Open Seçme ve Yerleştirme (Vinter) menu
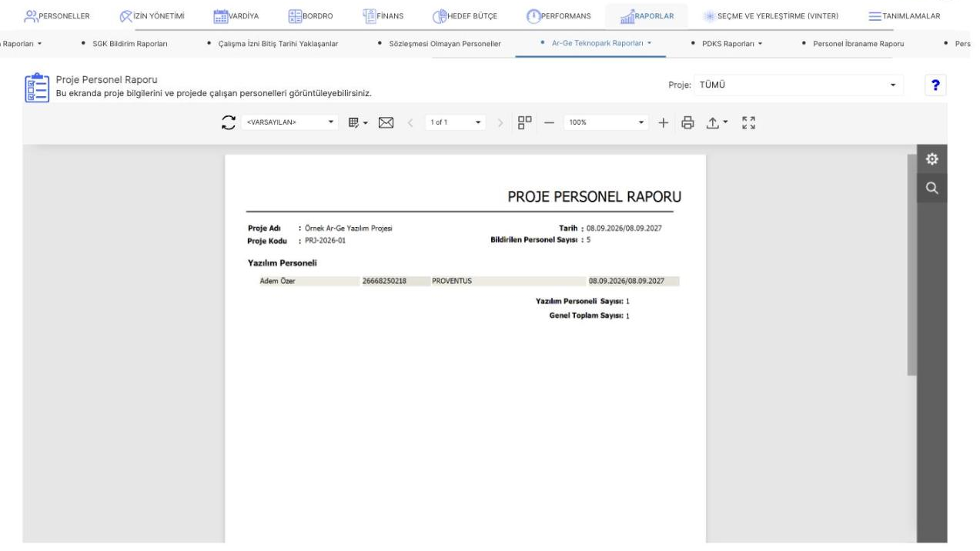Screen dimensions: 980x551 772,15
